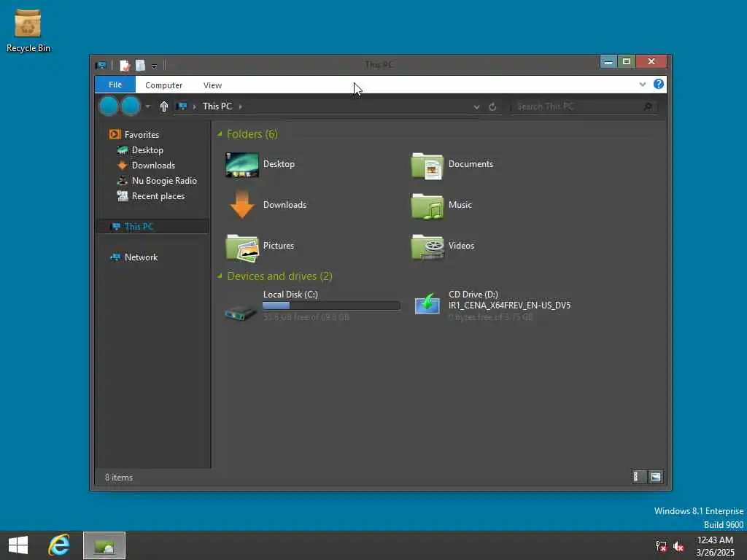
Task: Click the 'Videos' folder name text
Action: 461,246
